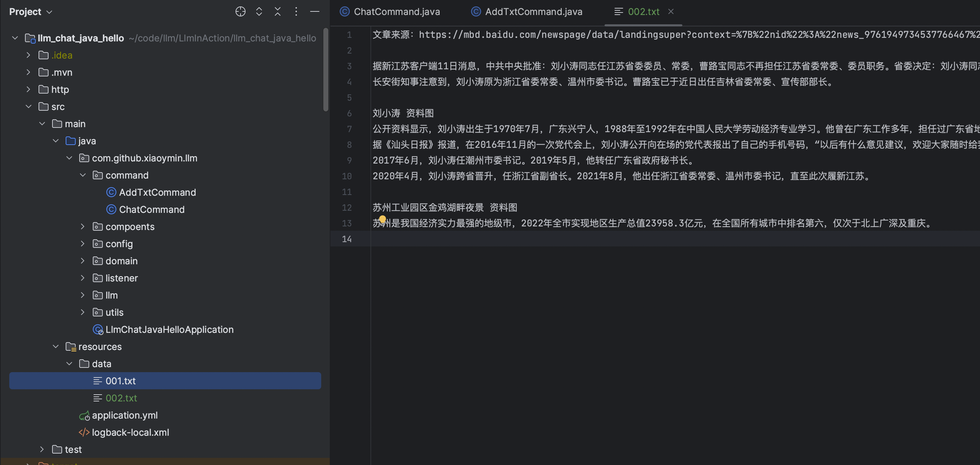Click the breakpoint marker on line 13

(x=382, y=219)
